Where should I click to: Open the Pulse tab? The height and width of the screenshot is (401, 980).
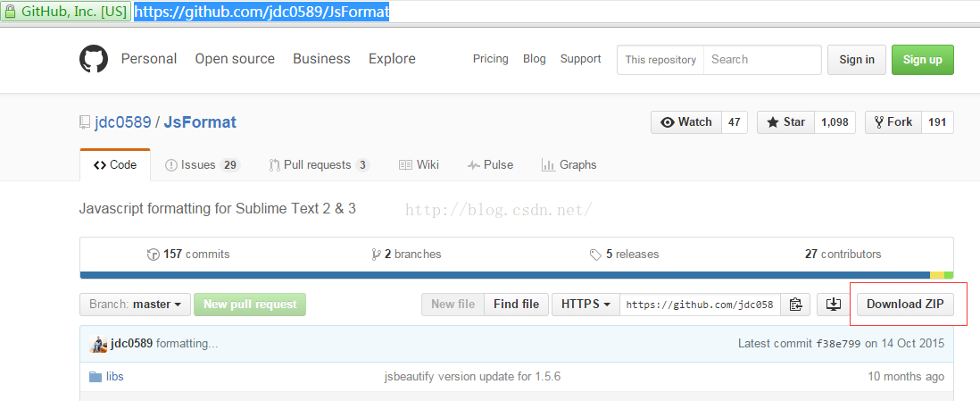click(x=490, y=165)
